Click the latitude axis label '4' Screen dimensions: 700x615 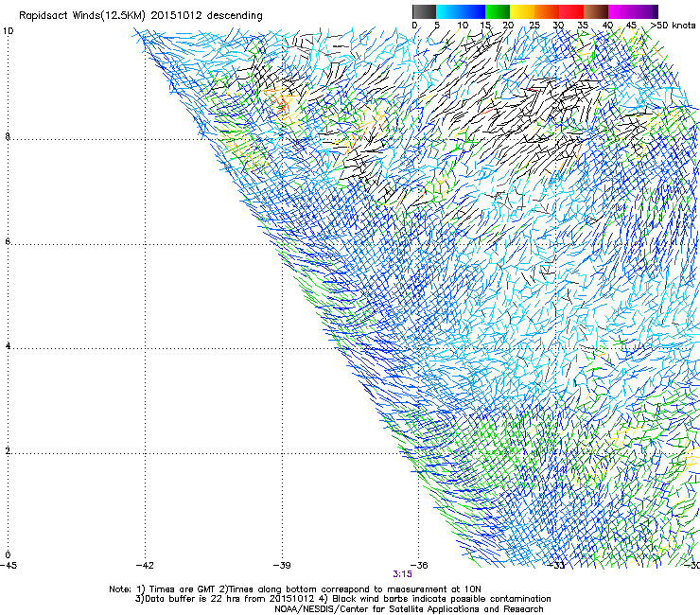click(8, 346)
